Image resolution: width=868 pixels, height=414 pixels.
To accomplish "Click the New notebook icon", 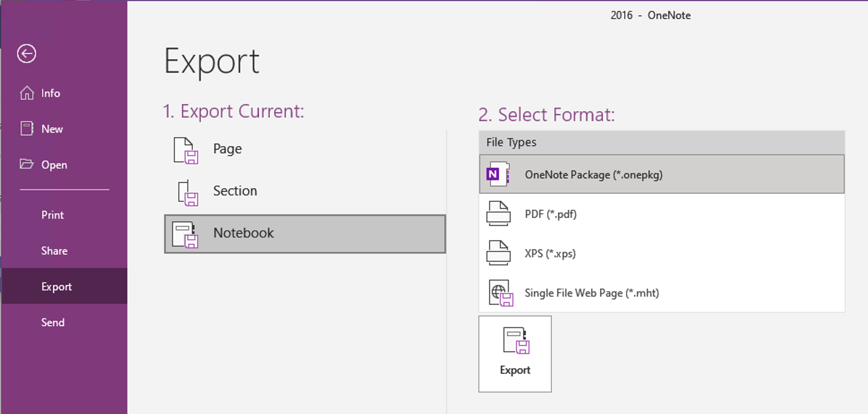I will pyautogui.click(x=27, y=129).
